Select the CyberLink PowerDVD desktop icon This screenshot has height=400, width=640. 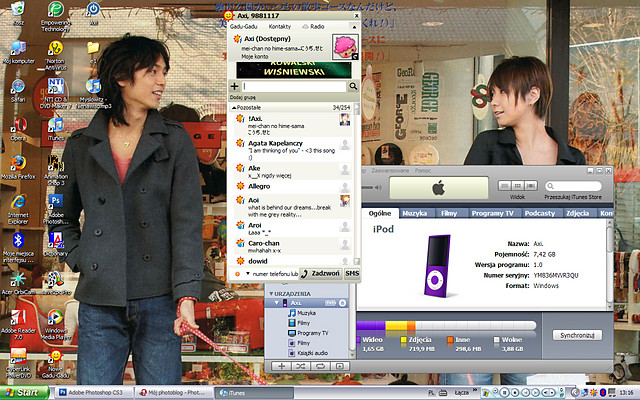(18, 363)
